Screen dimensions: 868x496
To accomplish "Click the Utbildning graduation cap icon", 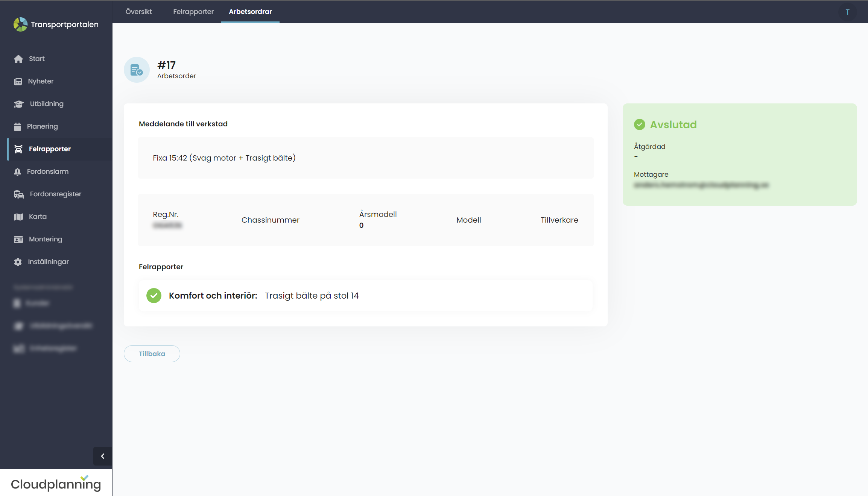I will 18,104.
